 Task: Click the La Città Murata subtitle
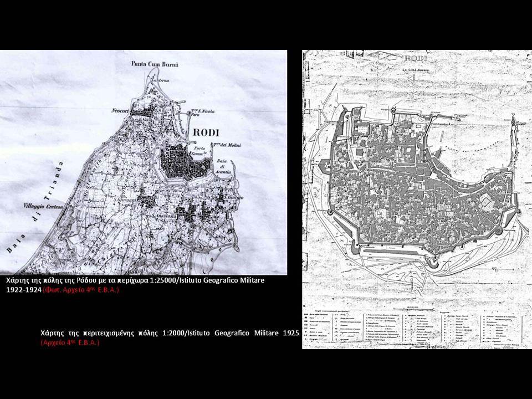click(x=415, y=70)
